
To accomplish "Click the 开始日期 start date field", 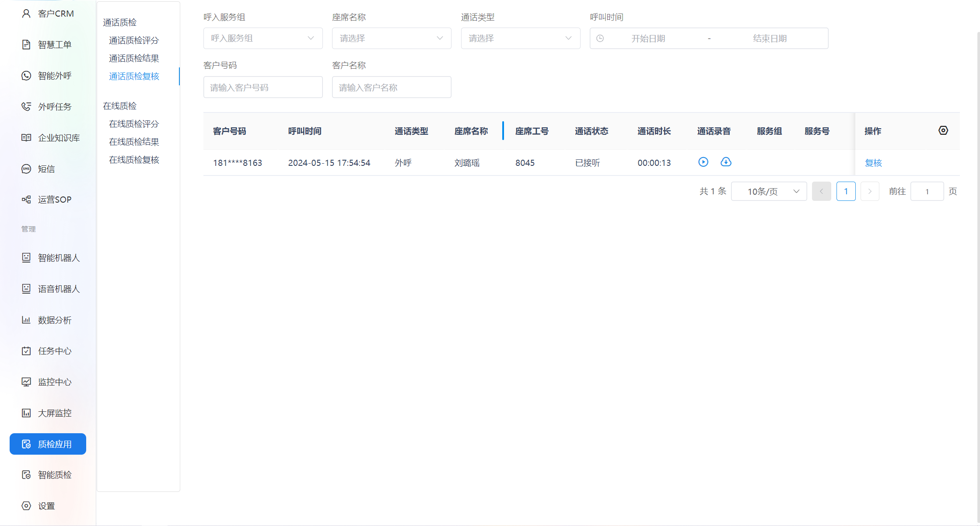I will 648,39.
